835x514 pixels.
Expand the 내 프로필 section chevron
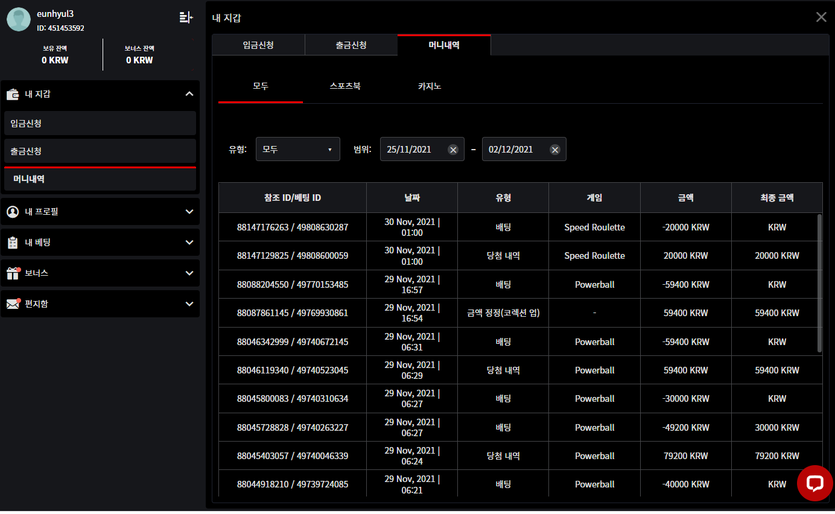[189, 212]
